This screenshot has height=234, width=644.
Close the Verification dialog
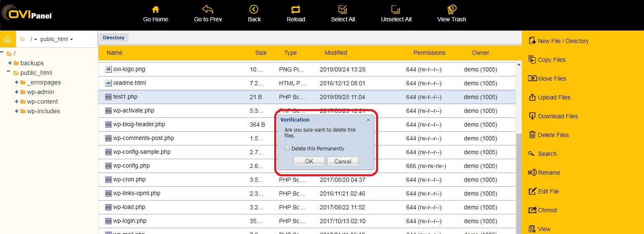point(368,120)
